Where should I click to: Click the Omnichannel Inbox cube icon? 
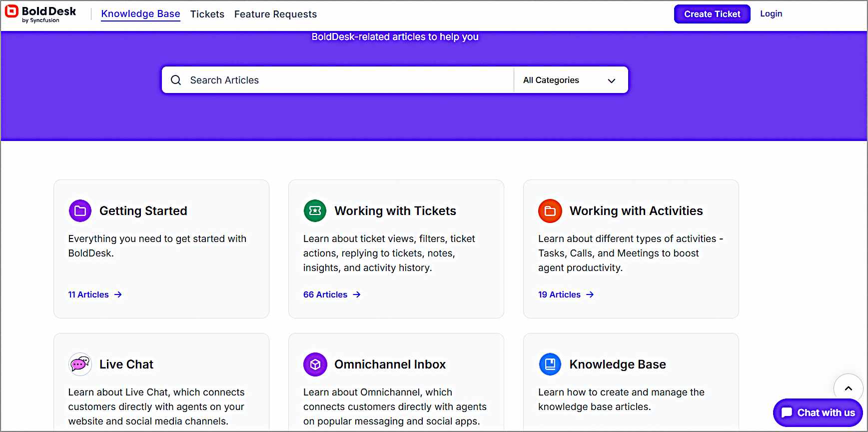point(315,364)
